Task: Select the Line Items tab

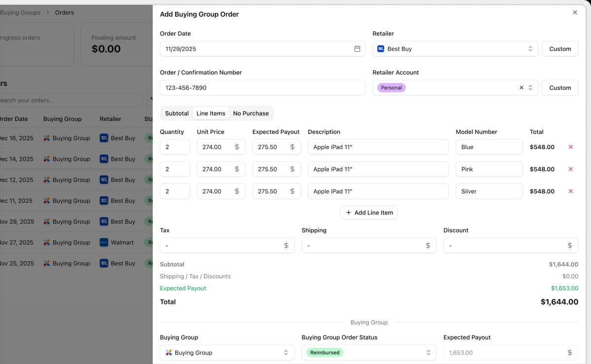Action: (211, 113)
